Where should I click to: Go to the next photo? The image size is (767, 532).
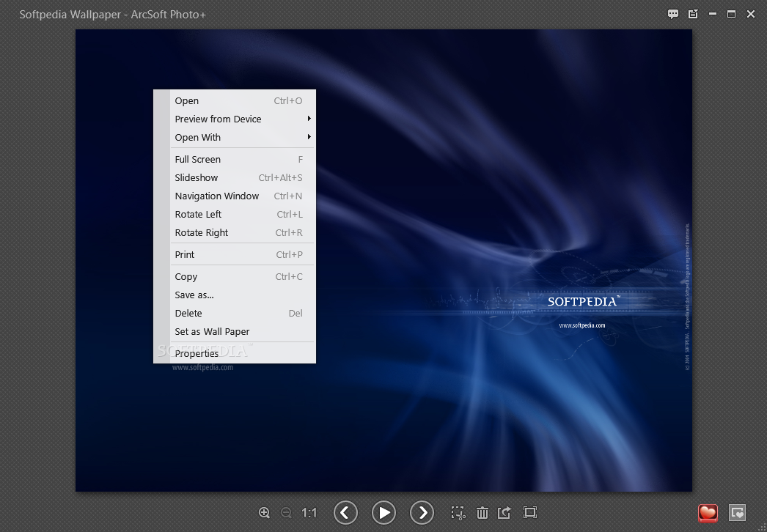click(x=422, y=512)
